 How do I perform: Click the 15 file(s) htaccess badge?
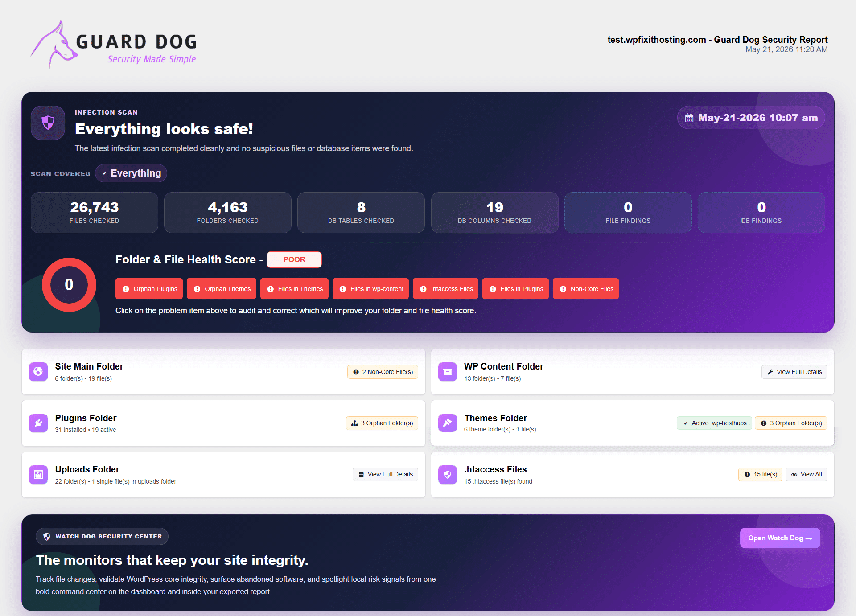761,474
